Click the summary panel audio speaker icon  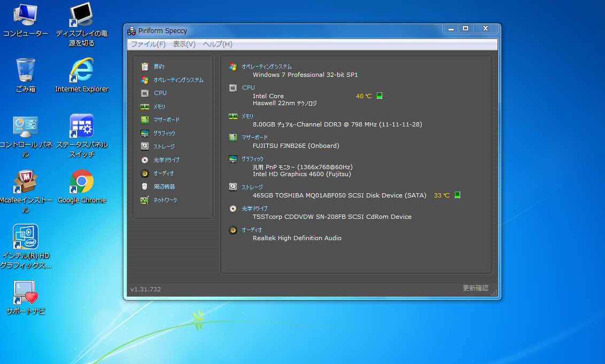(x=233, y=230)
